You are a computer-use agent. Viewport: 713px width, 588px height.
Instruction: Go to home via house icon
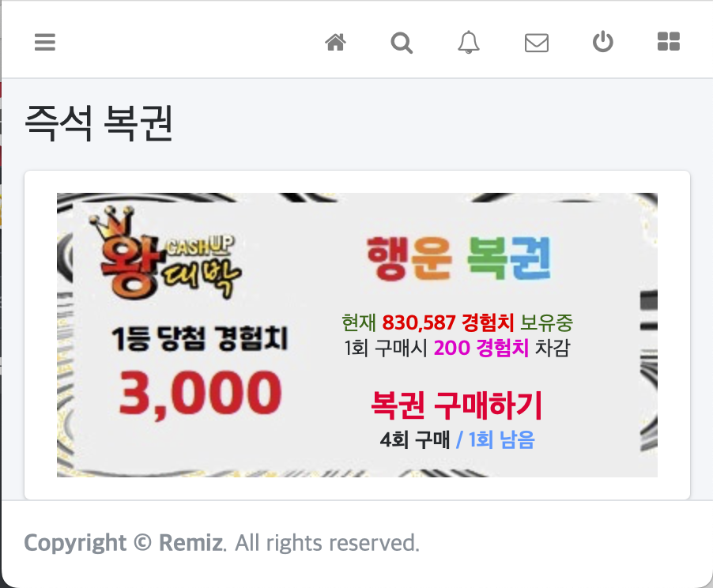tap(336, 43)
